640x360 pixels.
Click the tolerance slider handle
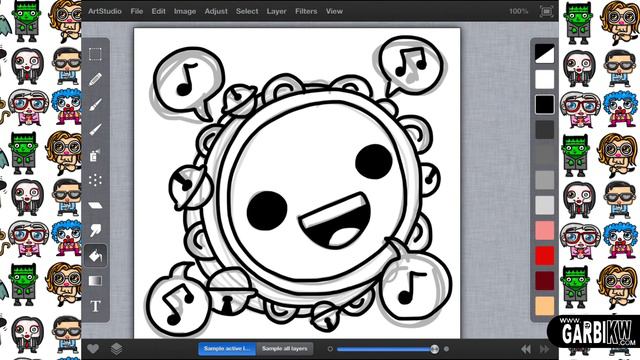click(x=434, y=349)
